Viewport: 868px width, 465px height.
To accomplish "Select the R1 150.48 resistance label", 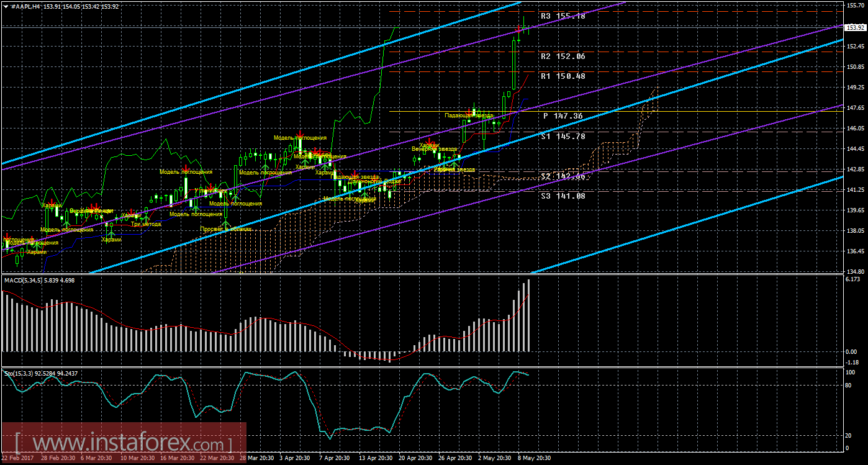I will 563,76.
